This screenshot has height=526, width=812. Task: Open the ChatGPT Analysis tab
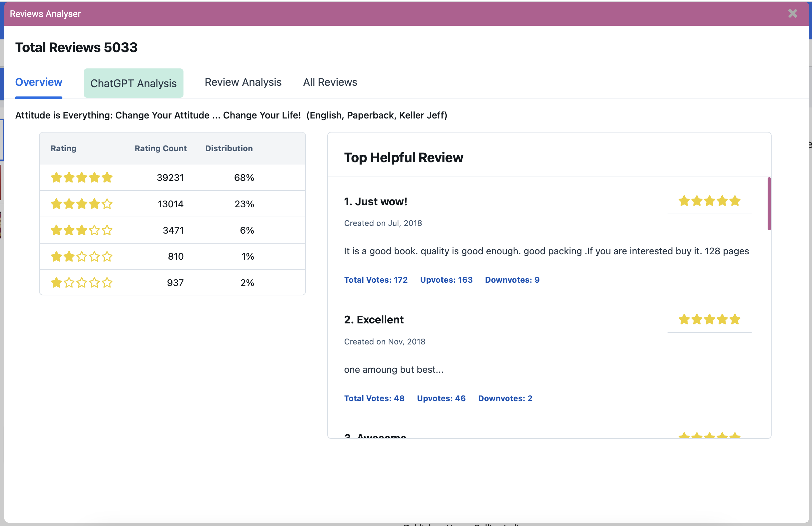[133, 83]
